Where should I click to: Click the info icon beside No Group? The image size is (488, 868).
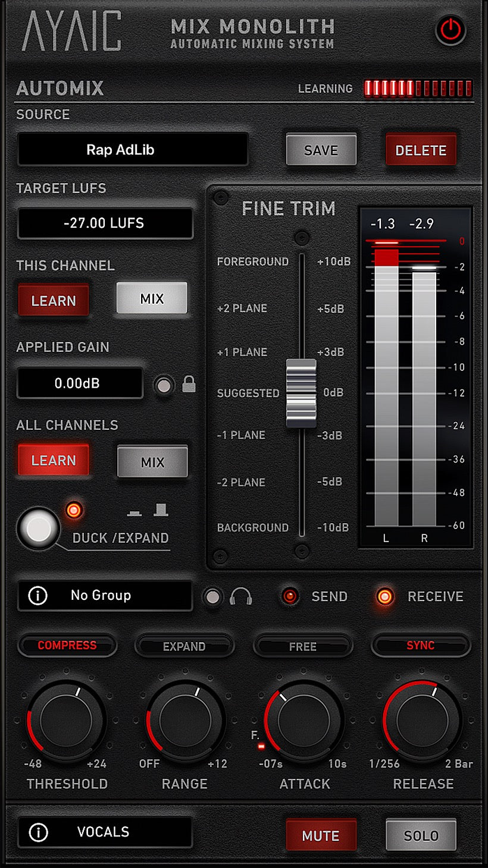(38, 596)
